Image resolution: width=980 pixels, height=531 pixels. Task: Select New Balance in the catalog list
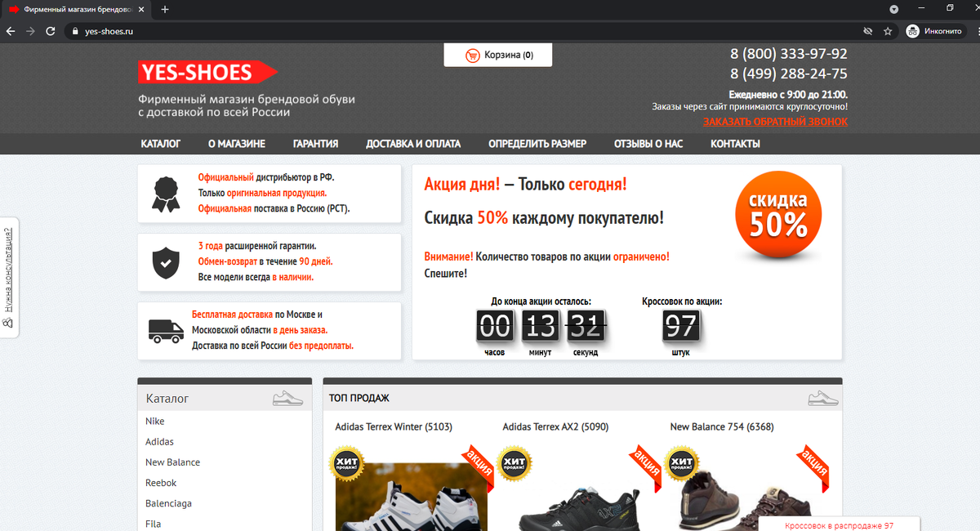pyautogui.click(x=172, y=462)
